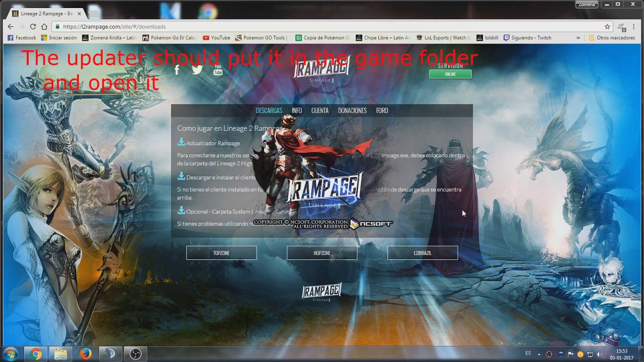
Task: Open the volume speaker icon in system tray
Action: click(599, 354)
